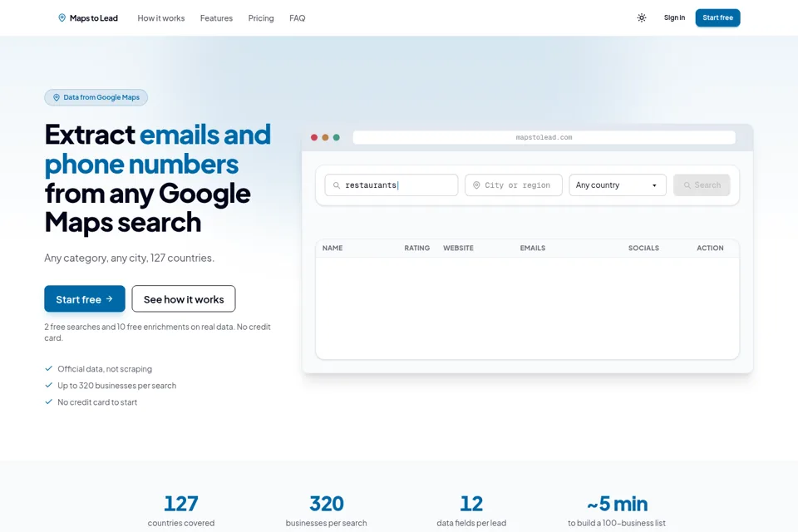798x532 pixels.
Task: Click the No credit card to start text
Action: coord(97,401)
